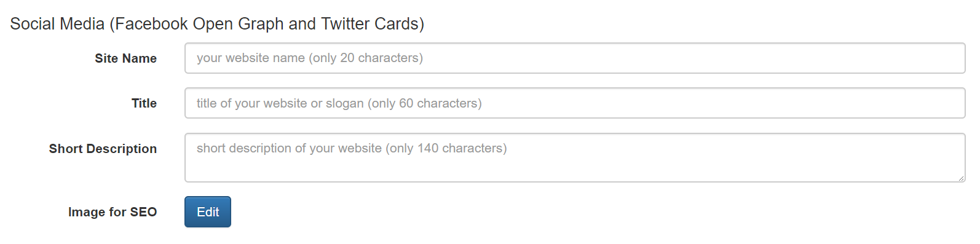Grab the Short Description textarea resize handle
Viewport: 980px width, 244px height.
(x=960, y=178)
